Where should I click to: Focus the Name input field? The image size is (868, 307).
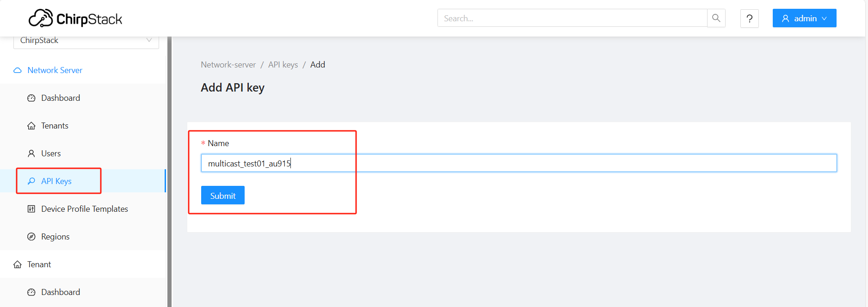(x=519, y=163)
